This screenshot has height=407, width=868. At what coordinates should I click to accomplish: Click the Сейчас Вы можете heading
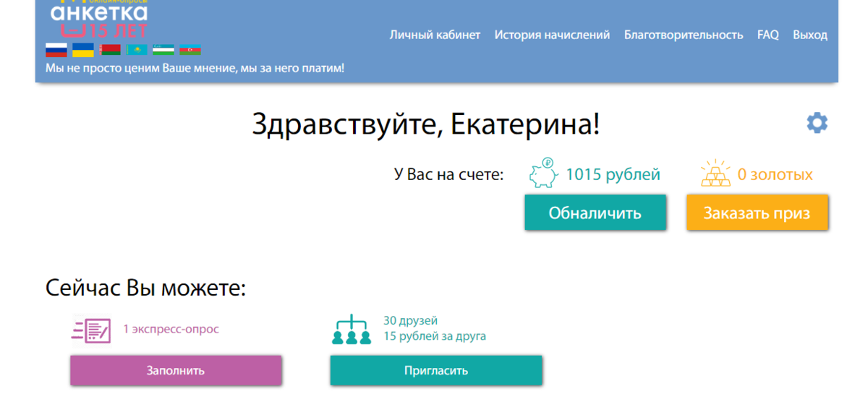[146, 288]
